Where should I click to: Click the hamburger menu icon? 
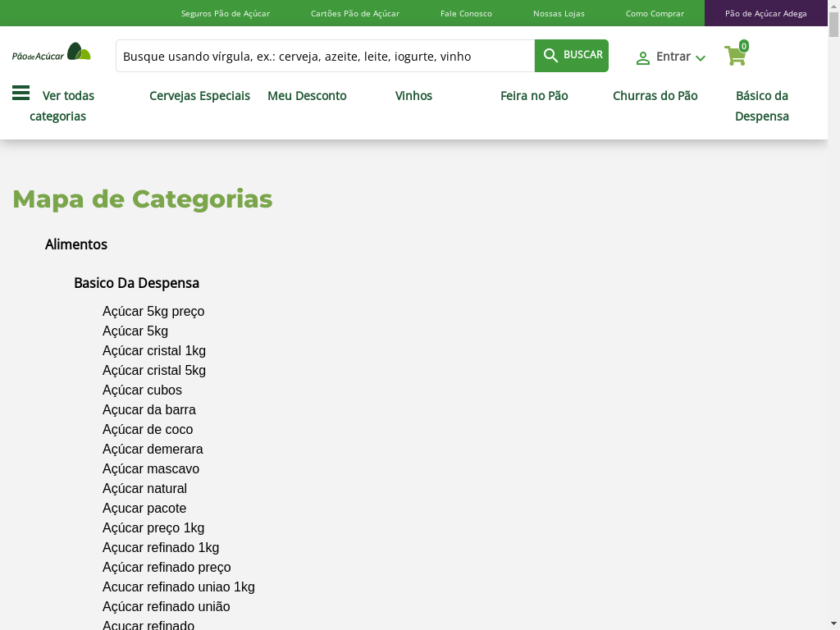21,94
